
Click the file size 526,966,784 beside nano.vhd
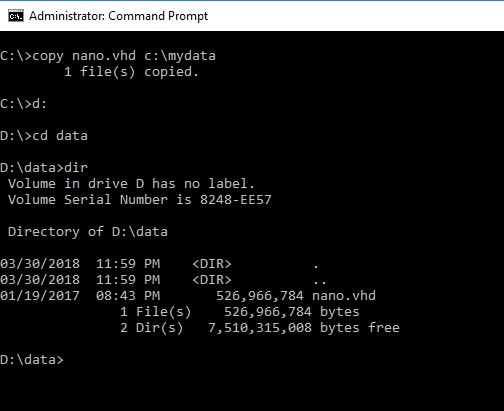[260, 296]
